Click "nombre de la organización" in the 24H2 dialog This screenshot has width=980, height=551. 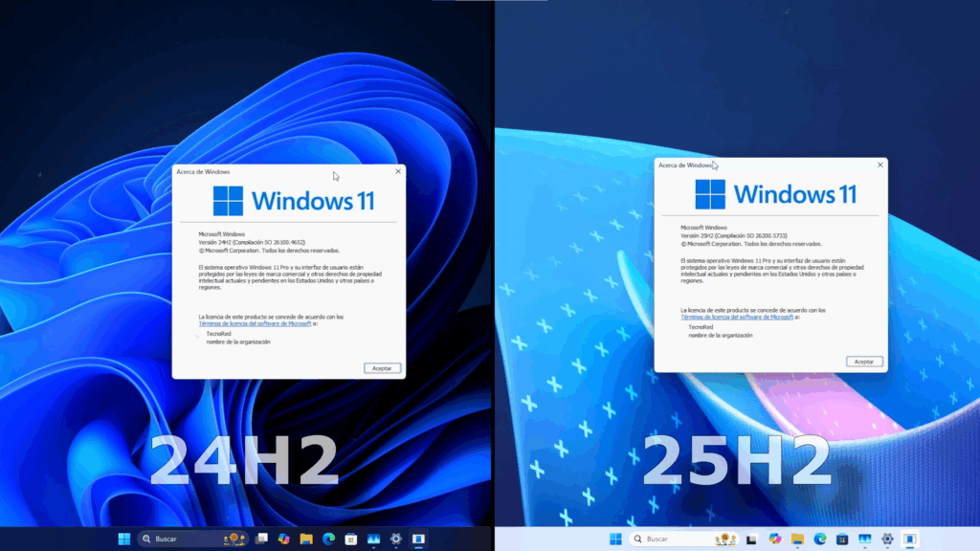(238, 342)
